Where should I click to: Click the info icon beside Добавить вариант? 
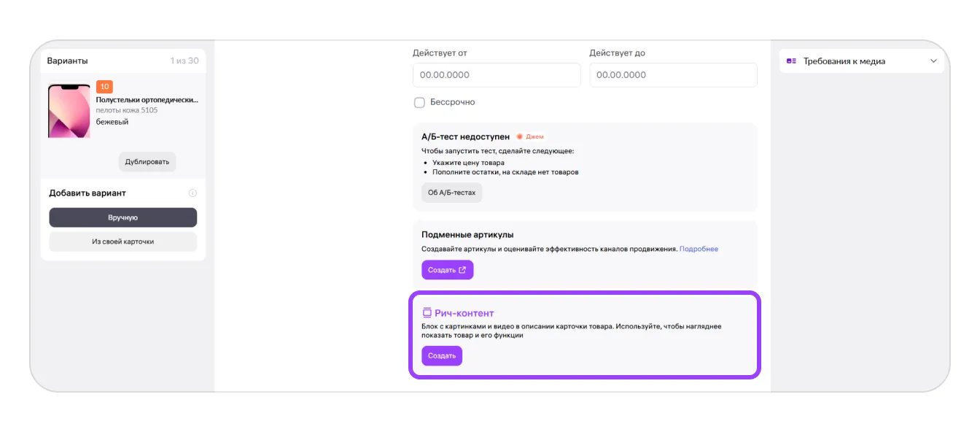pyautogui.click(x=192, y=193)
